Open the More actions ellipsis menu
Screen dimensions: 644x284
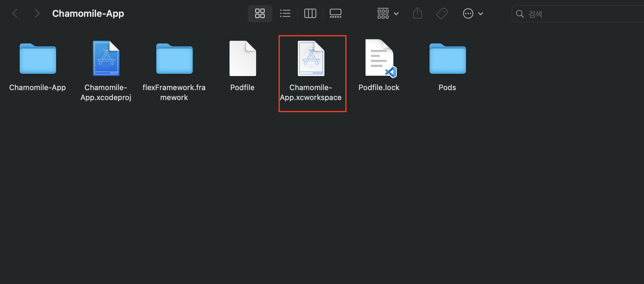point(468,13)
